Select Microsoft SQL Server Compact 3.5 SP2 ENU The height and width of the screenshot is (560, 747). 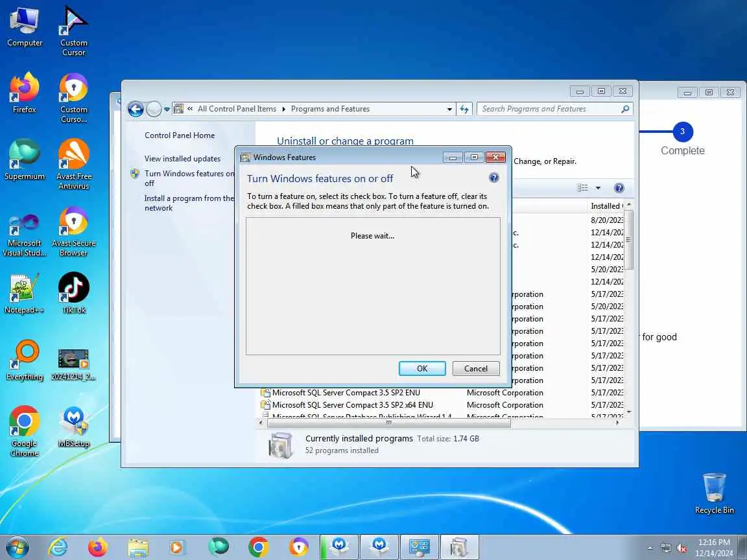tap(346, 392)
